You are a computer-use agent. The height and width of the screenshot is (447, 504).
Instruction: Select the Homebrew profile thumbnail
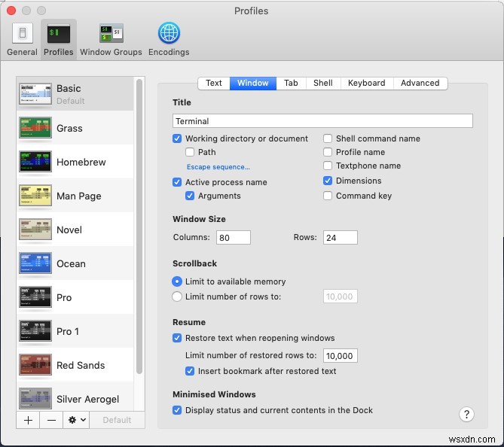coord(35,163)
